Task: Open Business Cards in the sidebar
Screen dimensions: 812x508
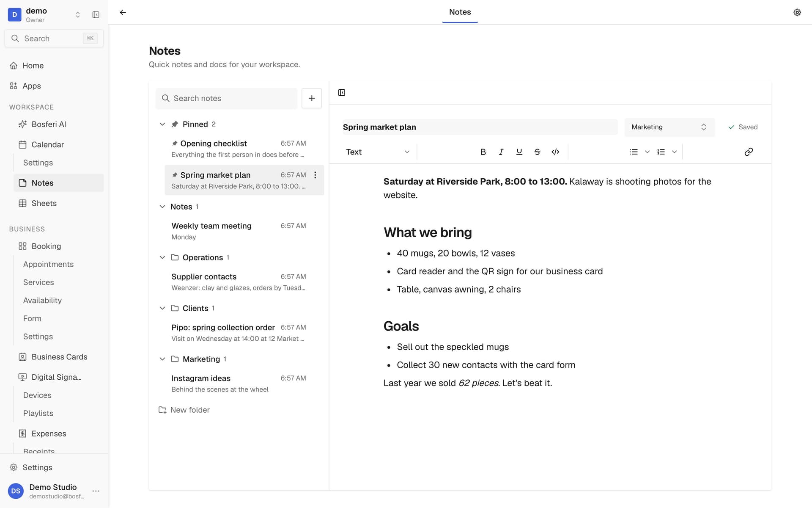Action: point(58,357)
